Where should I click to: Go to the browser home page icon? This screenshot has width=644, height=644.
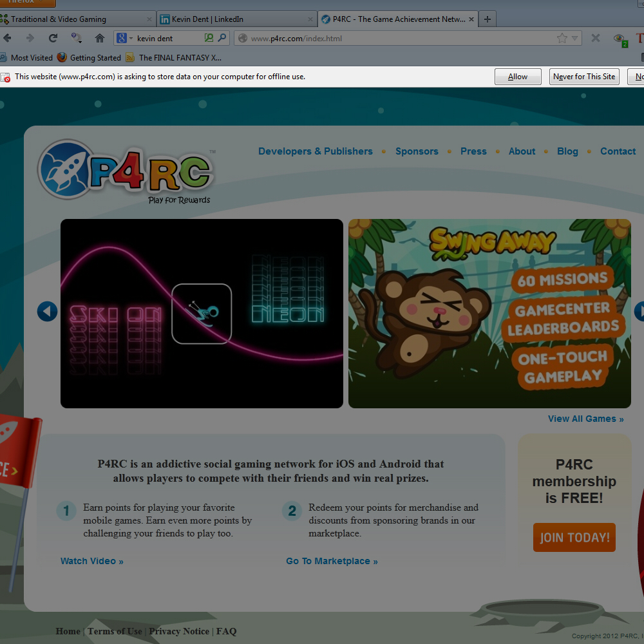click(x=99, y=38)
